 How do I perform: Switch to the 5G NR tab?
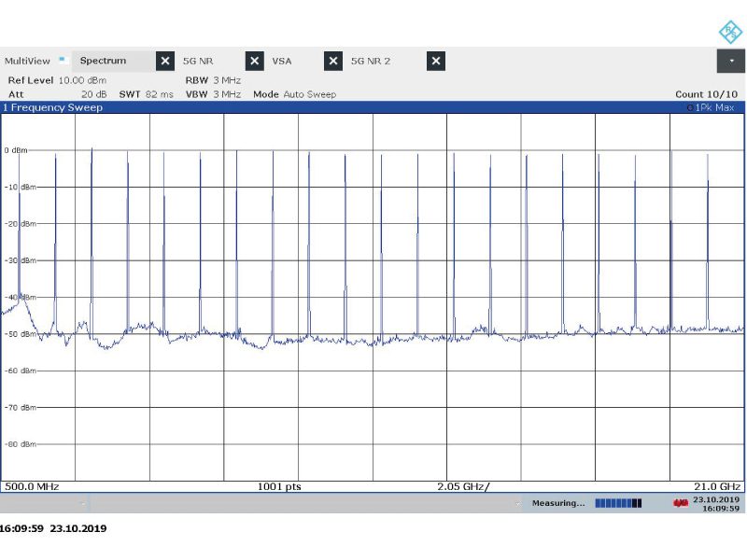(x=198, y=61)
